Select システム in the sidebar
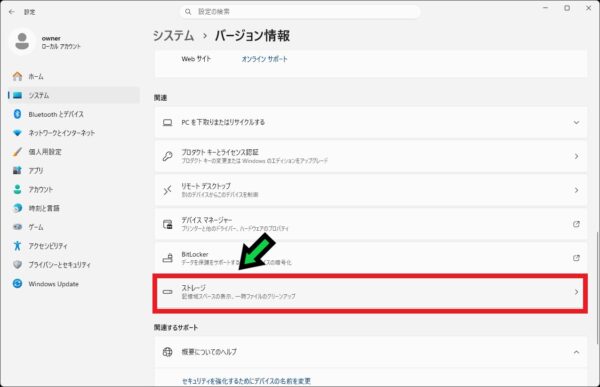The width and height of the screenshot is (600, 387). click(x=74, y=95)
